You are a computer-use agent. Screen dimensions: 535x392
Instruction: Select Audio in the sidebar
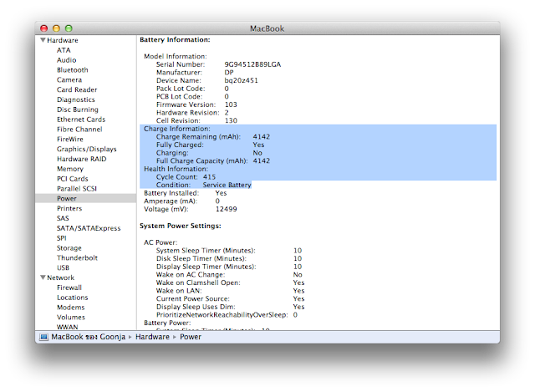pyautogui.click(x=67, y=60)
